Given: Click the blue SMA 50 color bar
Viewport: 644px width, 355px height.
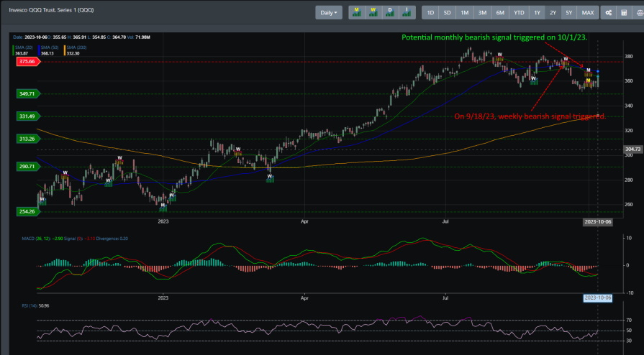Looking at the screenshot, I should 39,50.
